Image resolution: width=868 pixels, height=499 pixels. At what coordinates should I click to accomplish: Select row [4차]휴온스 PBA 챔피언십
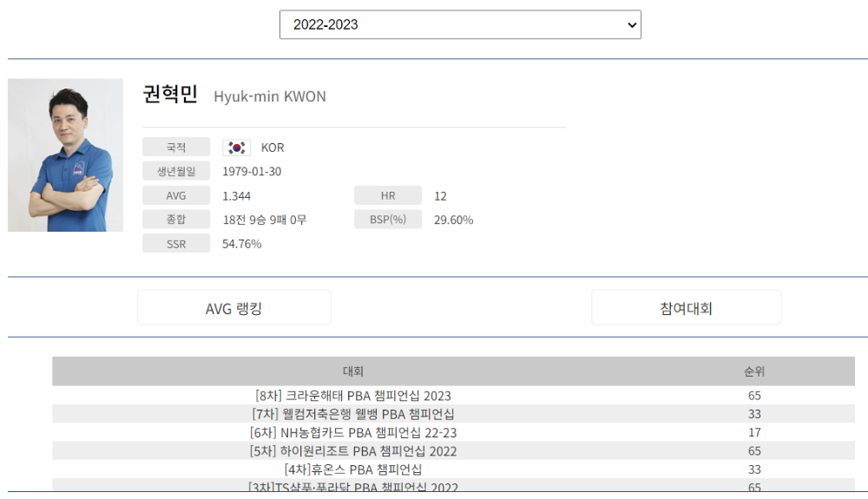pyautogui.click(x=453, y=469)
